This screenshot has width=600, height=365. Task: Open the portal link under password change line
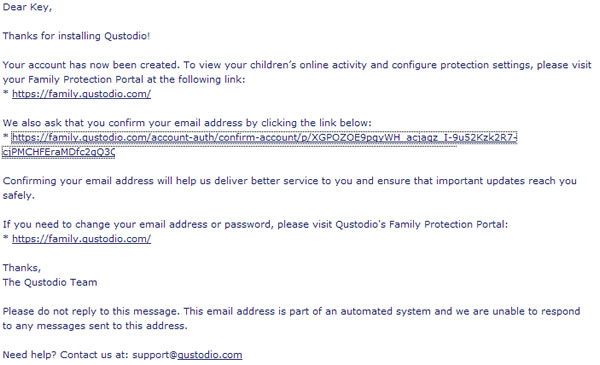point(82,239)
